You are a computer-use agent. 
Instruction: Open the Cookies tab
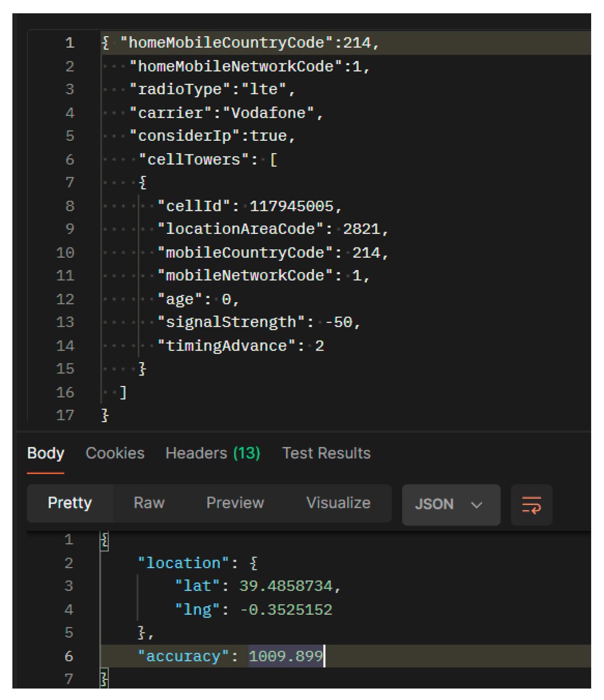115,453
